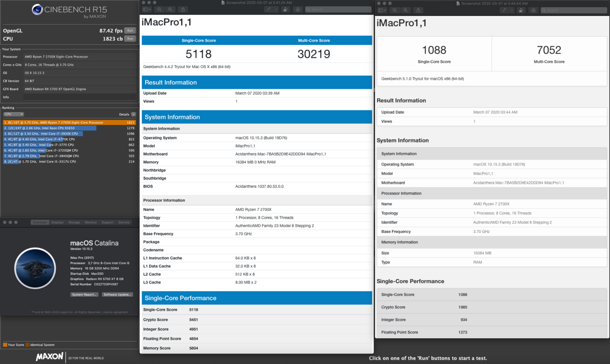The height and width of the screenshot is (364, 610).
Task: Open Memory tab in About This Mac
Action: pos(91,222)
